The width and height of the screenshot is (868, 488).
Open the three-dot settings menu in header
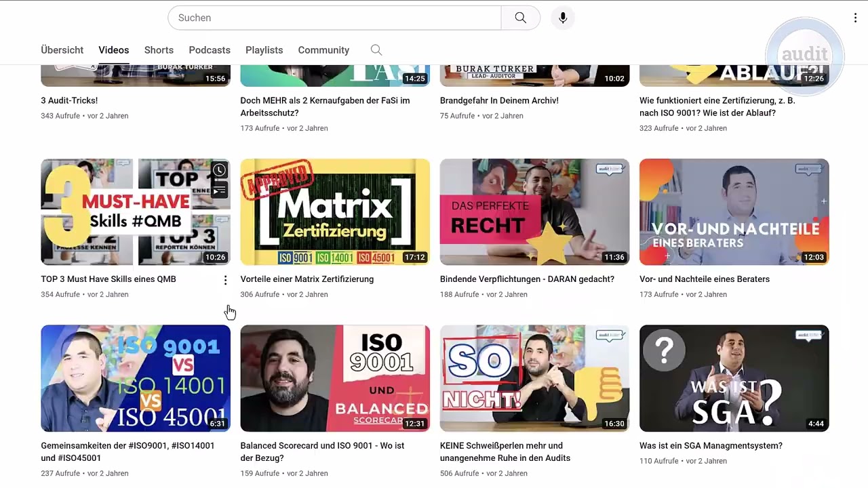pyautogui.click(x=855, y=18)
